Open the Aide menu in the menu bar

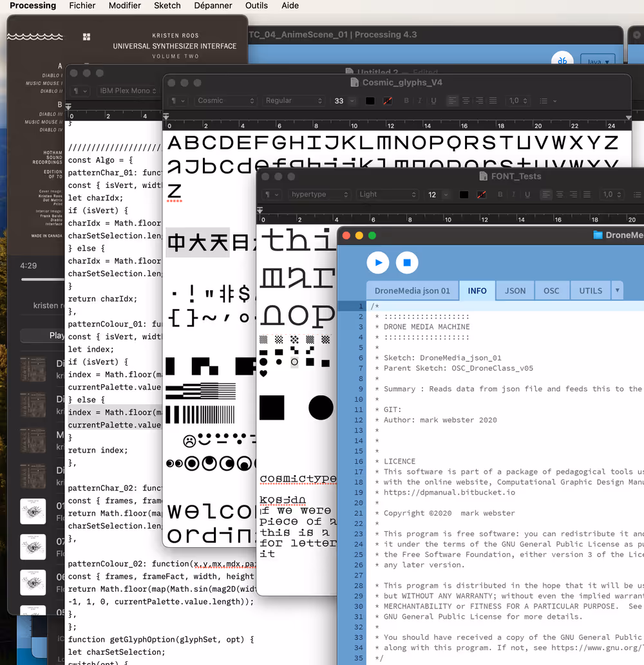click(x=290, y=6)
